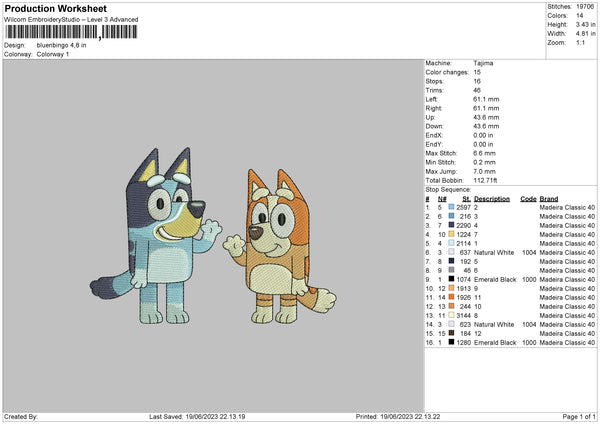Image resolution: width=600 pixels, height=424 pixels.
Task: Click the dark brown swatch in stop row 15
Action: point(451,333)
